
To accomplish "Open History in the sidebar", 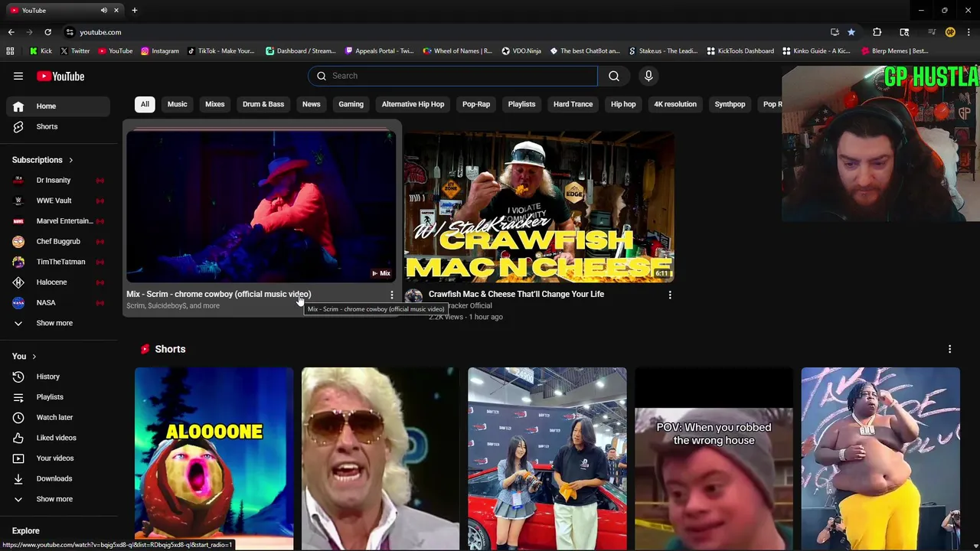I will (x=58, y=377).
